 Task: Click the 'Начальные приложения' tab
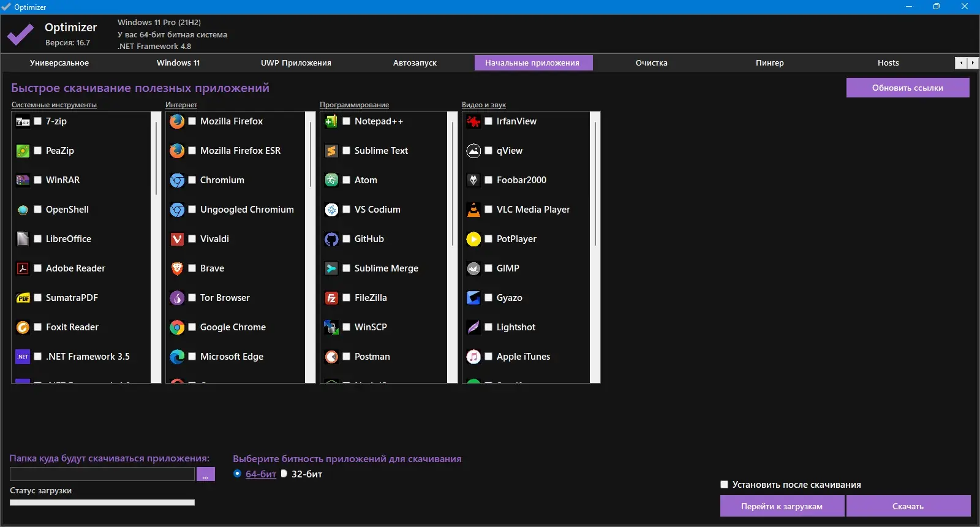(533, 63)
